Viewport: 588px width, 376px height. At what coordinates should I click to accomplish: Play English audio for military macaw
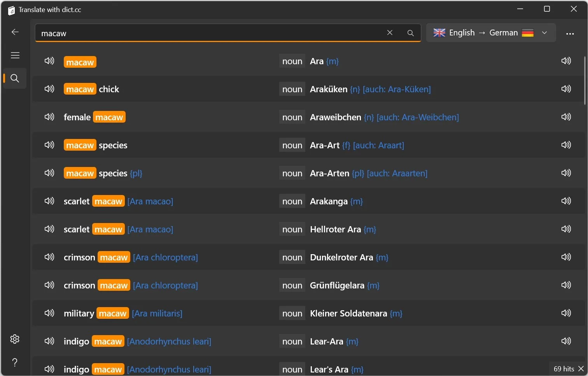49,313
